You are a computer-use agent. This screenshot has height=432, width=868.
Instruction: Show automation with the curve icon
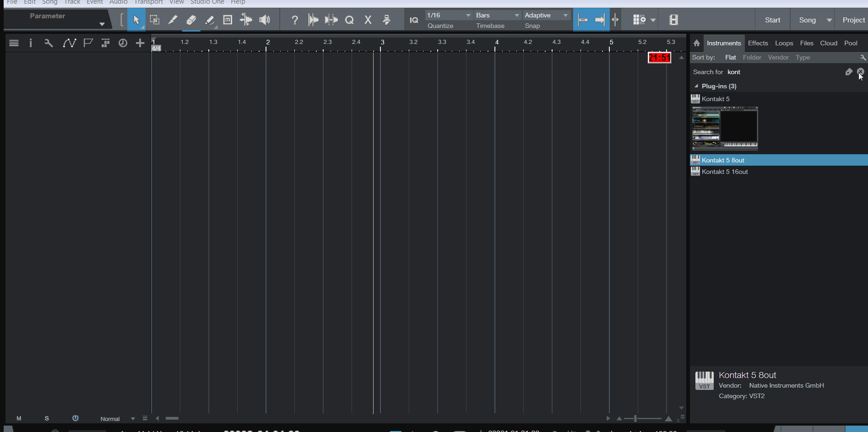tap(70, 43)
